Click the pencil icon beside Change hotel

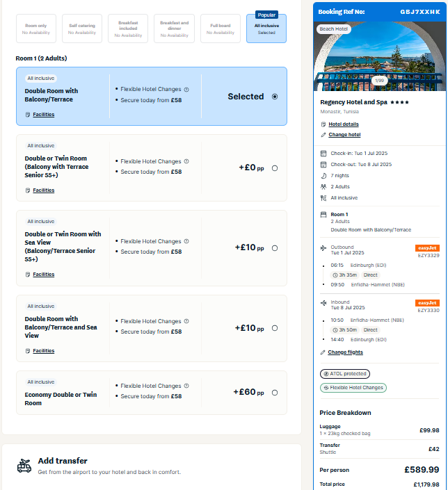coord(323,135)
